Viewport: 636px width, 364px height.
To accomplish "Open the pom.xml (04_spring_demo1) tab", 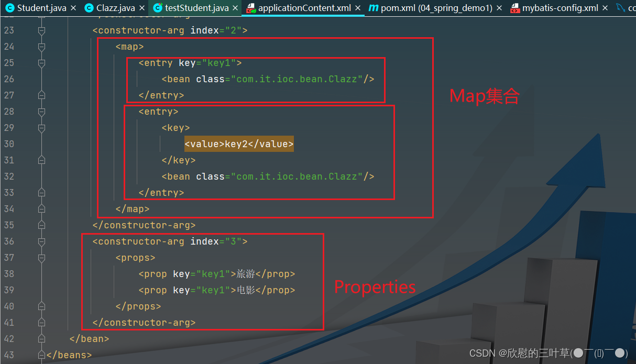I will (x=436, y=8).
